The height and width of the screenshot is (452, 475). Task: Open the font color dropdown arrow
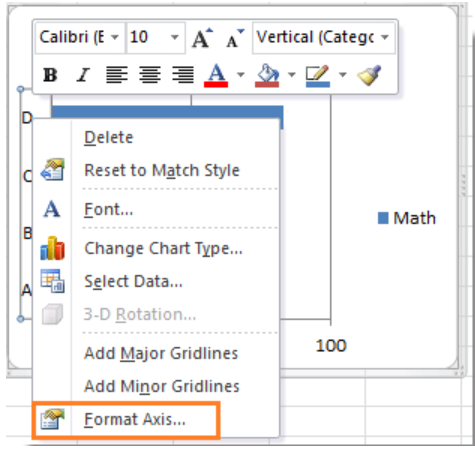[x=241, y=75]
